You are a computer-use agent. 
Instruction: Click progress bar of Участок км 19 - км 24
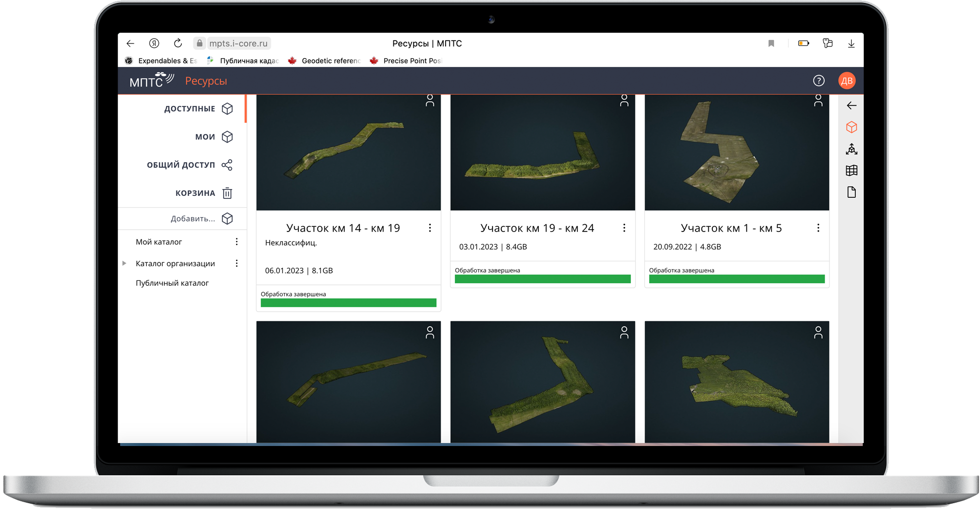pos(542,279)
